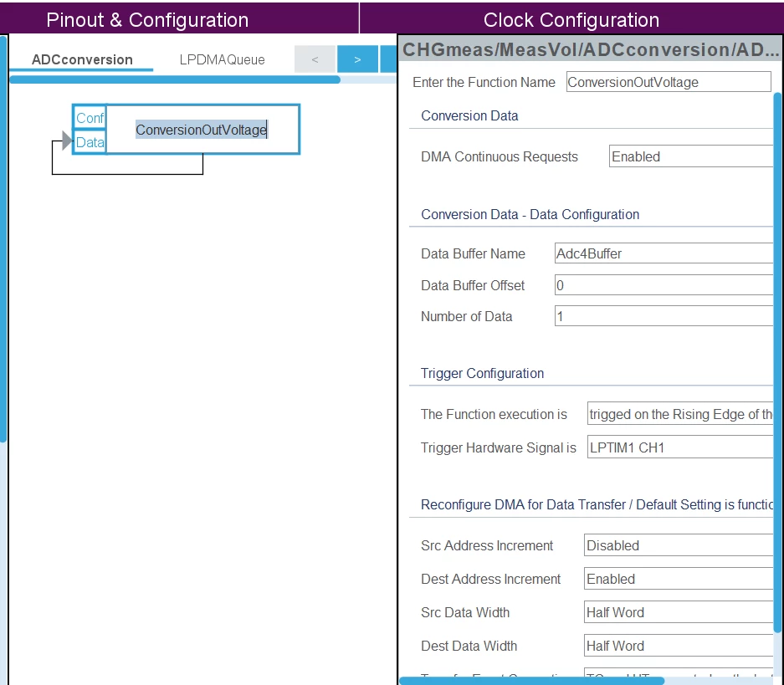The width and height of the screenshot is (784, 685).
Task: Open the Src Data Width dropdown
Action: click(x=679, y=612)
